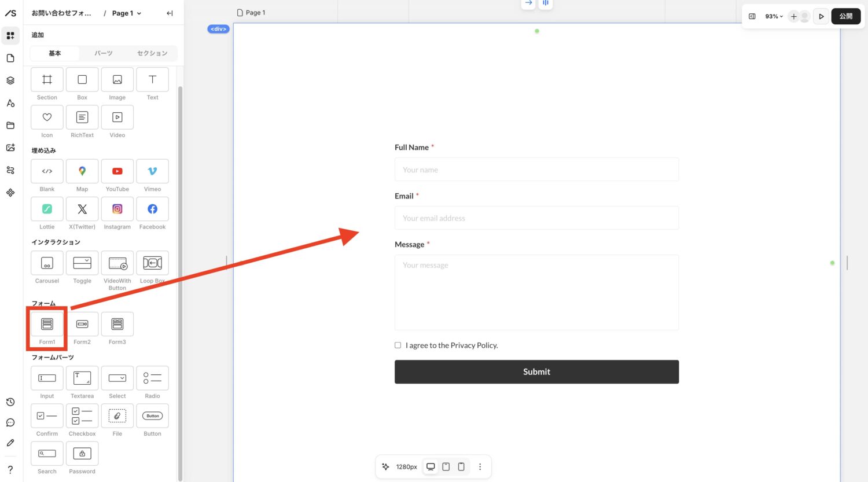Click the Submit button in form
Viewport: 868px width, 482px height.
click(x=536, y=372)
